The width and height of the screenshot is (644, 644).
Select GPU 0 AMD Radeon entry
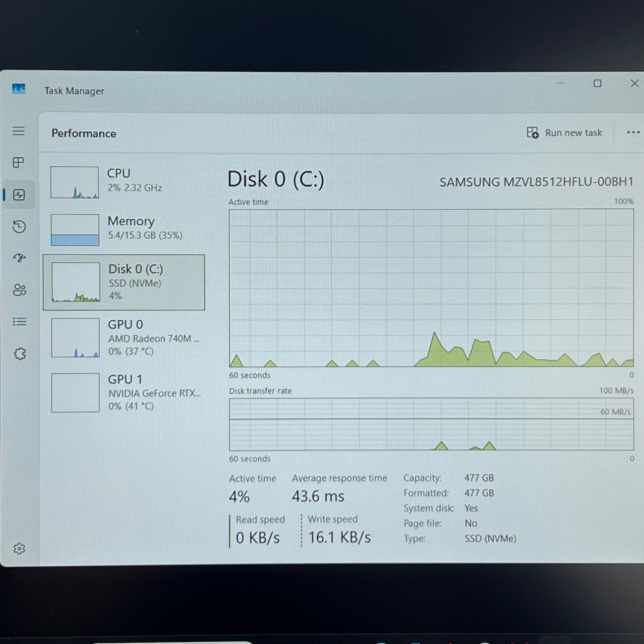pyautogui.click(x=124, y=337)
